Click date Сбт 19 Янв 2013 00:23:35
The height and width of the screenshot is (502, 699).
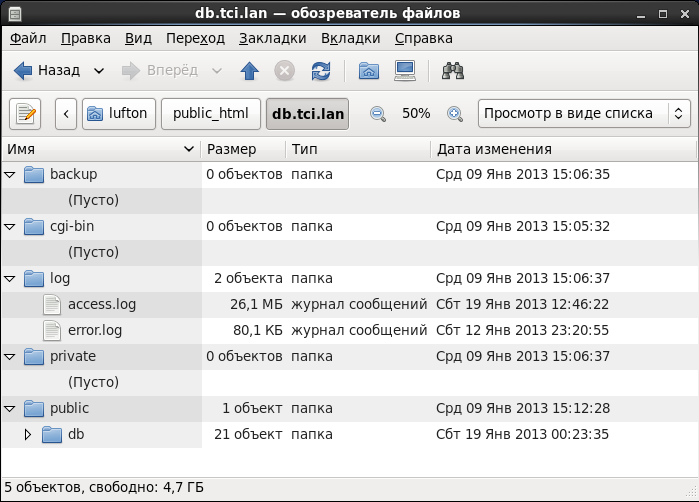(522, 434)
